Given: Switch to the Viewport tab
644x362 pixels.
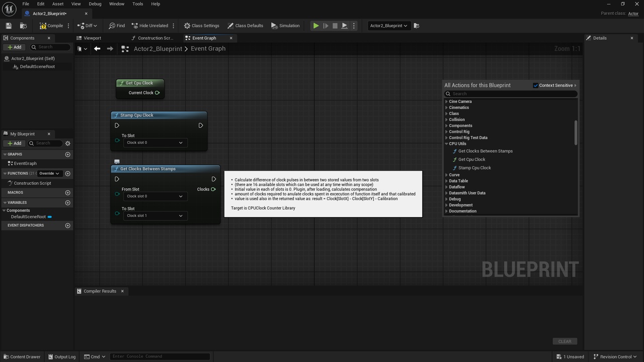Looking at the screenshot, I should (93, 38).
